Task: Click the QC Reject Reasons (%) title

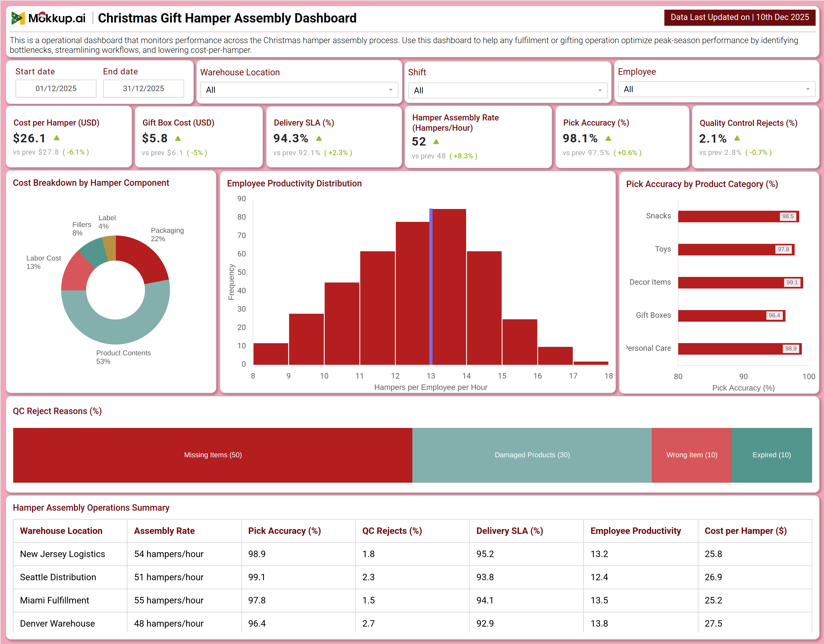Action: [x=57, y=411]
